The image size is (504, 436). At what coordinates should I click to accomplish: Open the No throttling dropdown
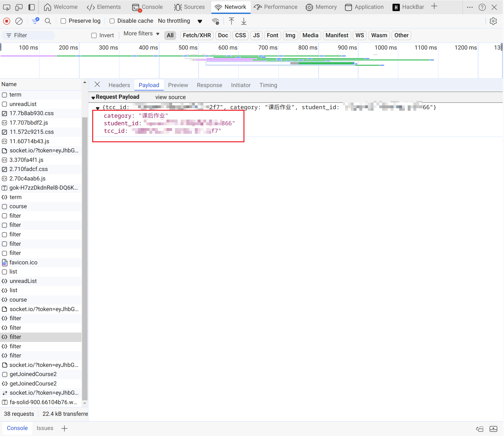coord(180,21)
